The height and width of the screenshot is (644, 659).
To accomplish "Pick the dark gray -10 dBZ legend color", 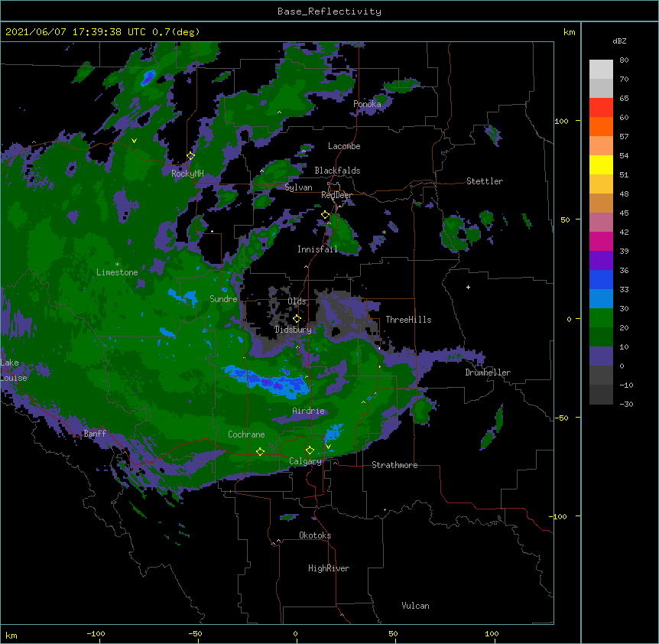I will pyautogui.click(x=601, y=395).
